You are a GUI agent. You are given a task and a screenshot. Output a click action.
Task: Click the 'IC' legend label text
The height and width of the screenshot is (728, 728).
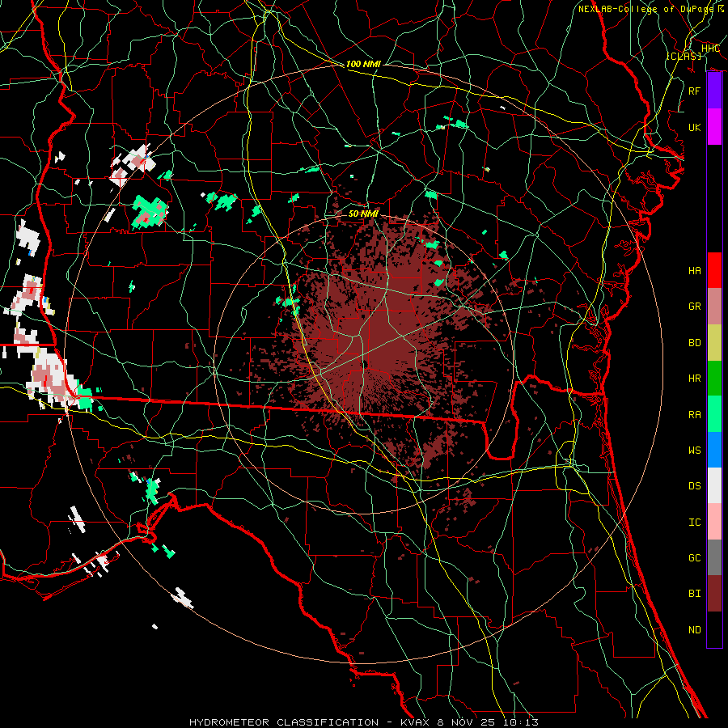(695, 523)
